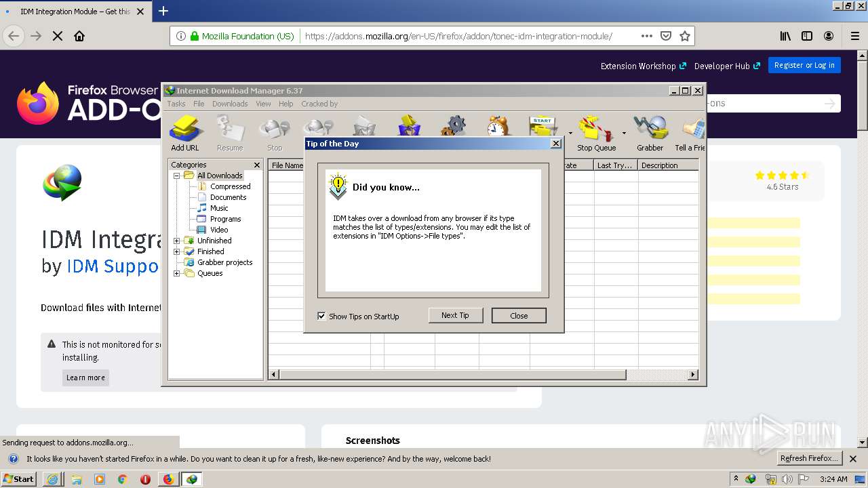Viewport: 868px width, 488px height.
Task: Open the Stop Queue dropdown arrow
Action: click(x=624, y=133)
